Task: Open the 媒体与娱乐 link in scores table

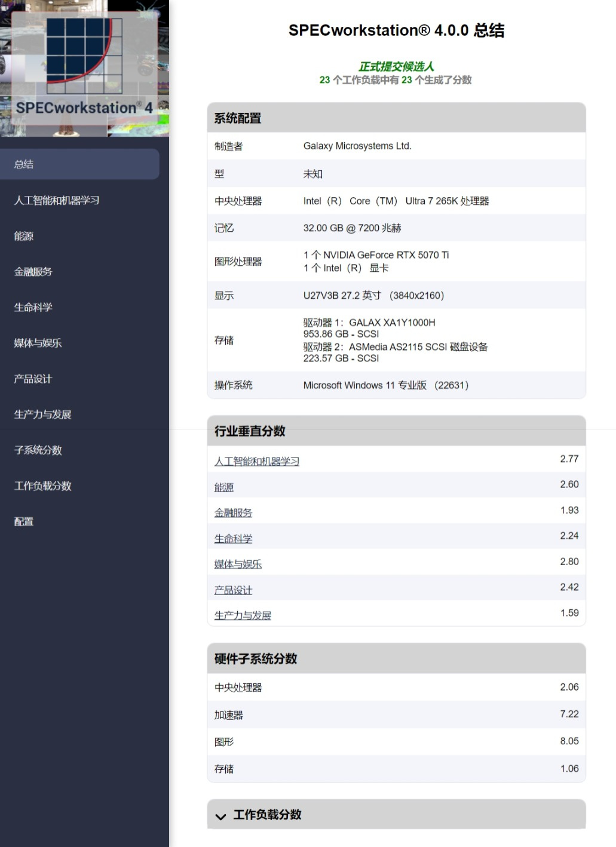Action: tap(238, 564)
